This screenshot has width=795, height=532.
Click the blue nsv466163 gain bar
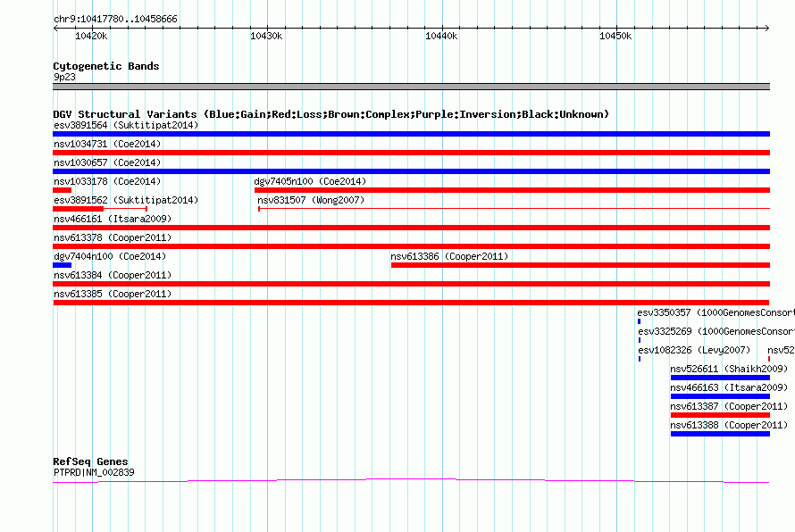pyautogui.click(x=720, y=396)
